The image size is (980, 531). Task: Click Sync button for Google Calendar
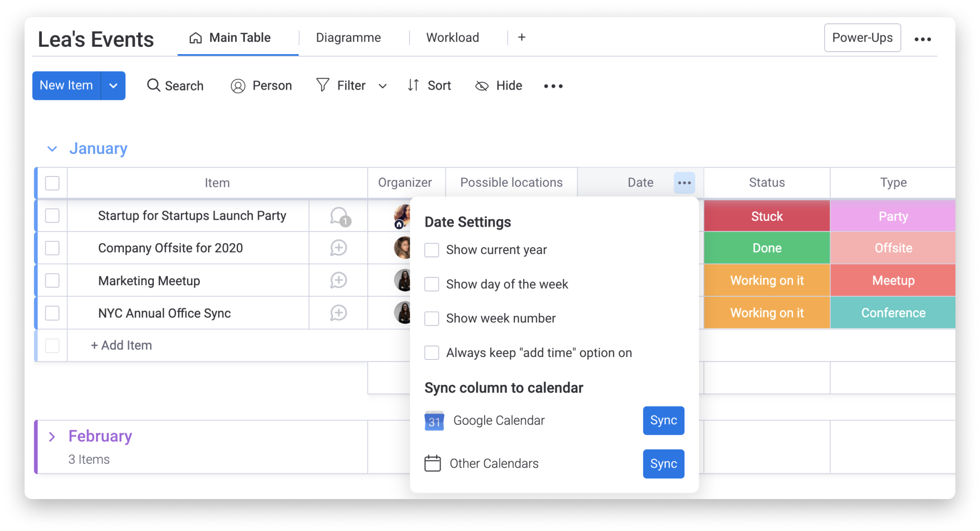click(663, 420)
